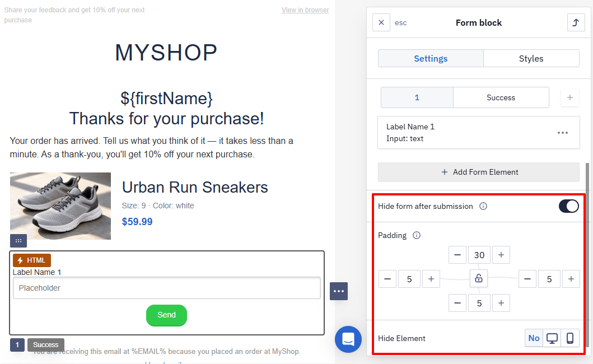Increase bottom padding value
Viewport: 593px width, 364px height.
click(501, 303)
